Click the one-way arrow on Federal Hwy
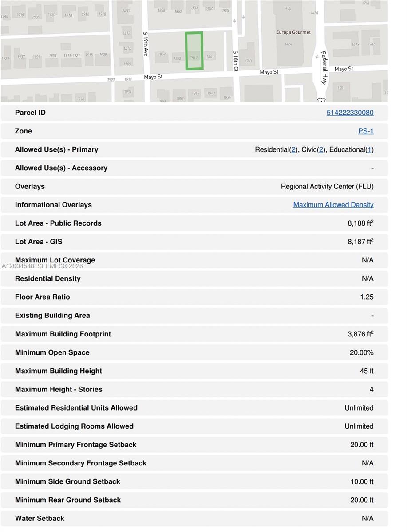Screen dimensions: 407x532 (x=316, y=56)
